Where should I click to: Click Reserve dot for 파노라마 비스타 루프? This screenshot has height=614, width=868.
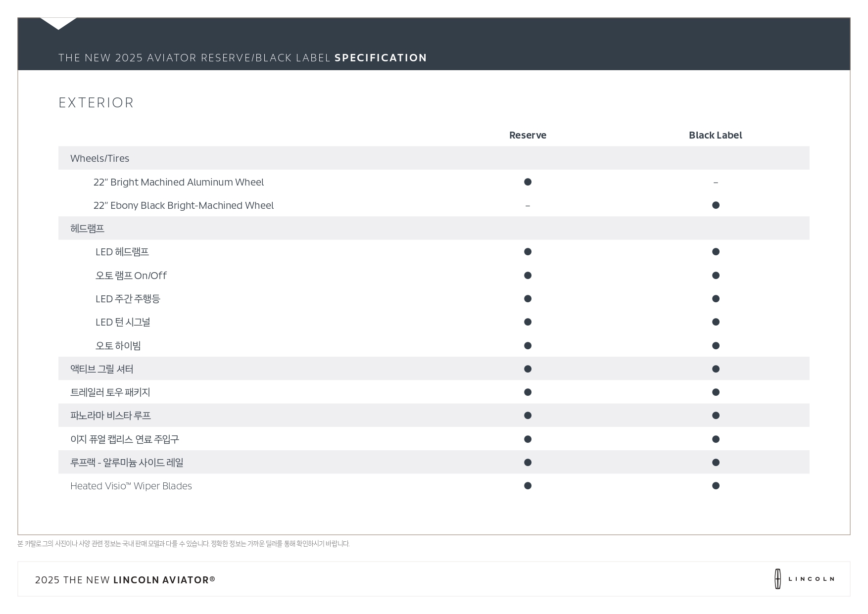tap(528, 416)
